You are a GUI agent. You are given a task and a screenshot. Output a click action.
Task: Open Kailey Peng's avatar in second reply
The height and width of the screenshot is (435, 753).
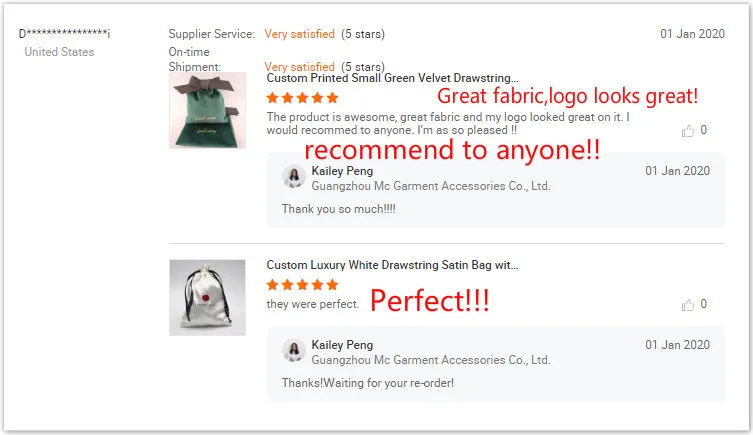294,350
